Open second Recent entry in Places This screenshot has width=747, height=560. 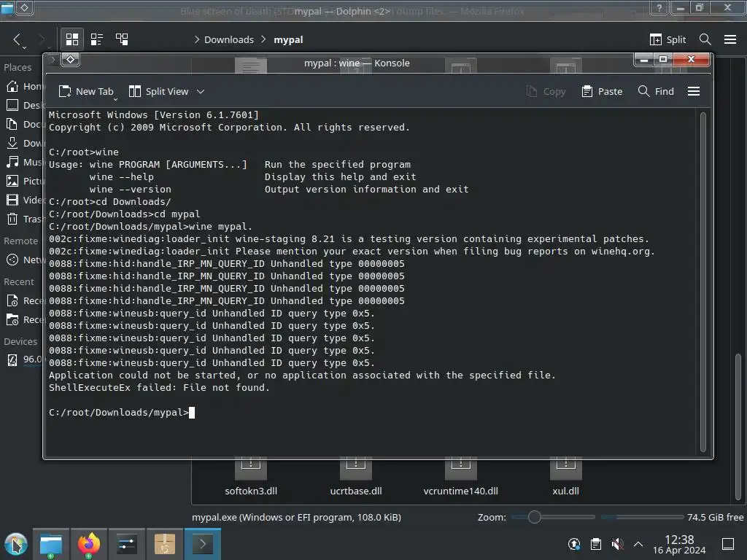[x=25, y=320]
